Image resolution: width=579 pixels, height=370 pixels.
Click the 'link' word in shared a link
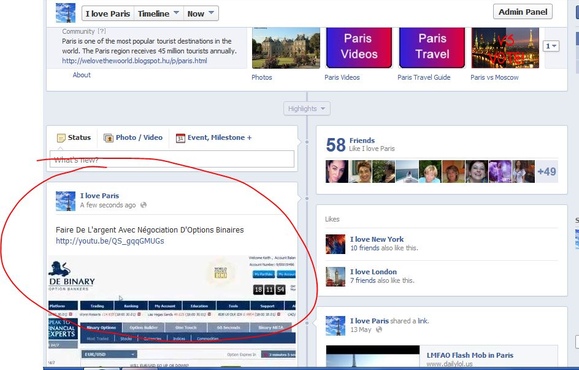(422, 321)
